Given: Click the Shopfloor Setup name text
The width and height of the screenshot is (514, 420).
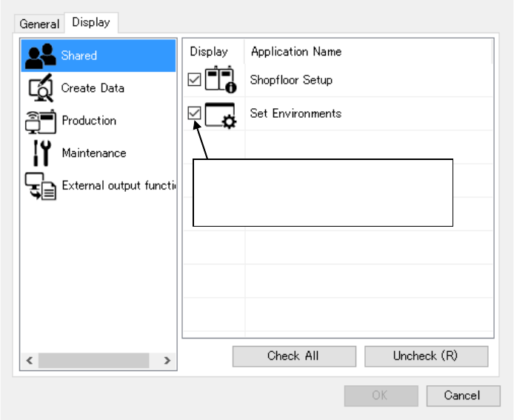Looking at the screenshot, I should pos(291,80).
